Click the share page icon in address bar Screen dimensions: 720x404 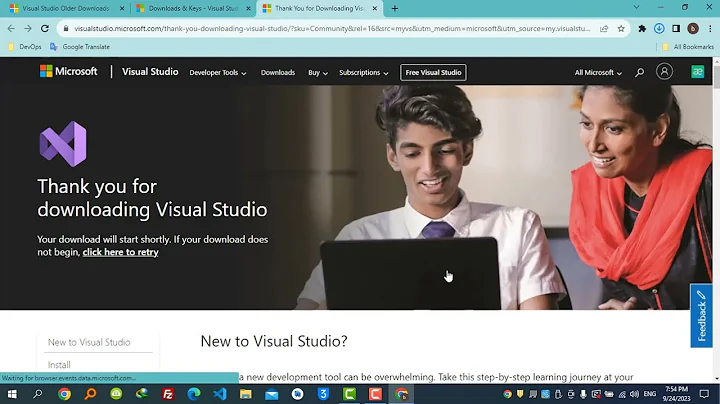point(604,28)
